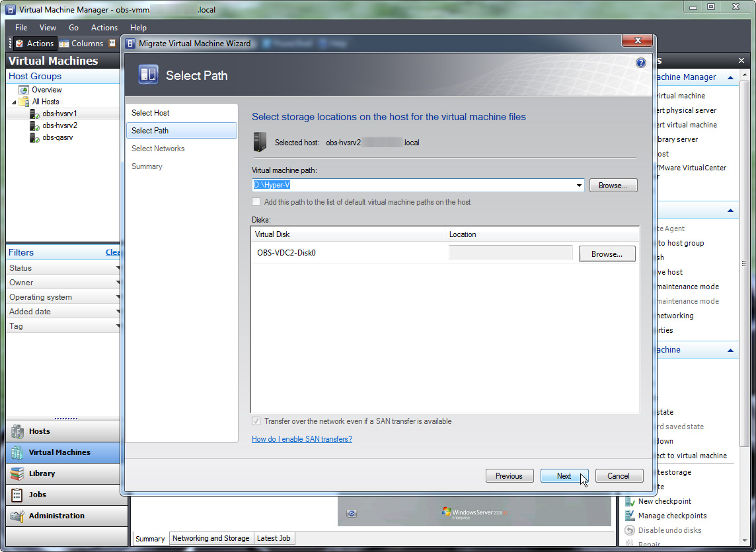Click the How do I enable SAN transfers link
This screenshot has height=552, width=756.
coord(301,438)
